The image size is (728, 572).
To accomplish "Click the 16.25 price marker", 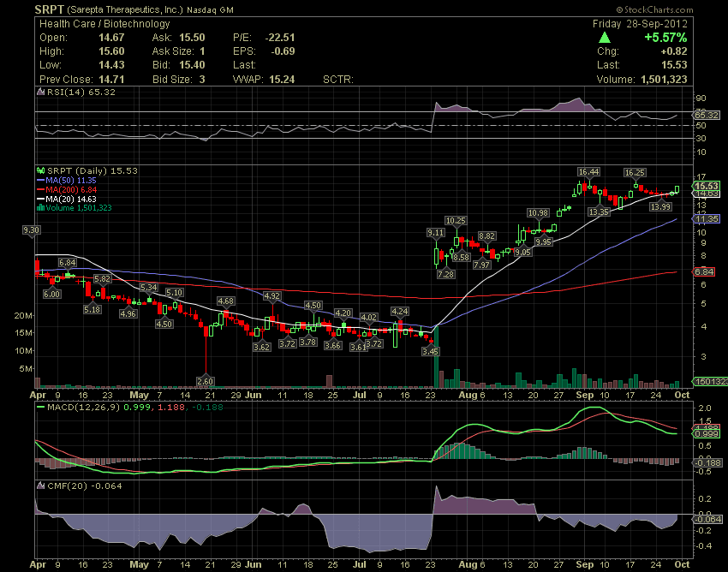I will click(635, 173).
